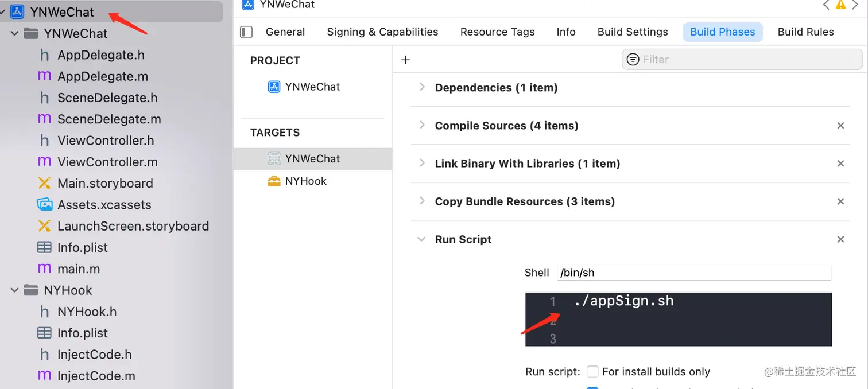Select the YNWeChat project root icon

point(17,12)
